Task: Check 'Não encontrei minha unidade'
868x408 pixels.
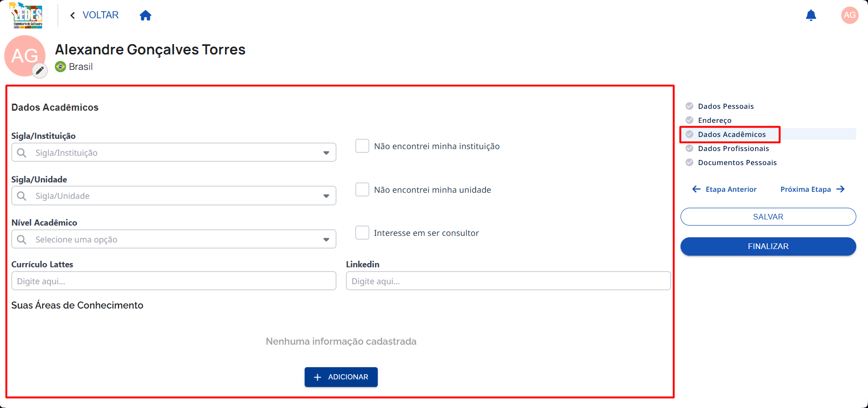Action: (362, 189)
